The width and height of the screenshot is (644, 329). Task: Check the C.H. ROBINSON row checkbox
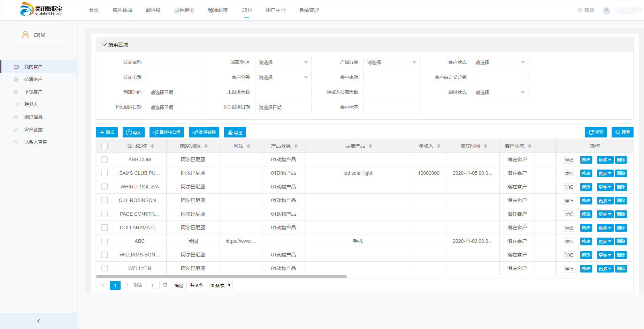tap(105, 200)
